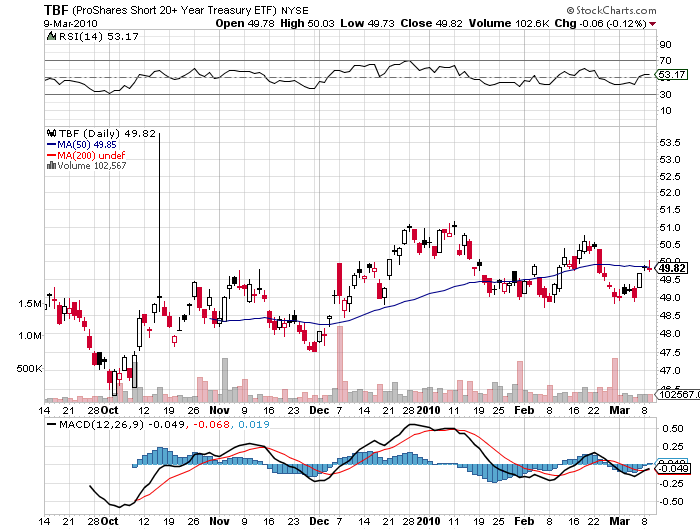Image resolution: width=700 pixels, height=530 pixels.
Task: Click the Dec label under the price chart
Action: 319,410
